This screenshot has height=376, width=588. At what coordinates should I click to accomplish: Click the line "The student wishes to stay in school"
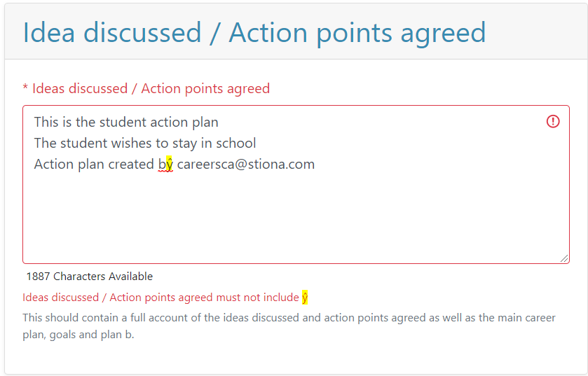(145, 144)
